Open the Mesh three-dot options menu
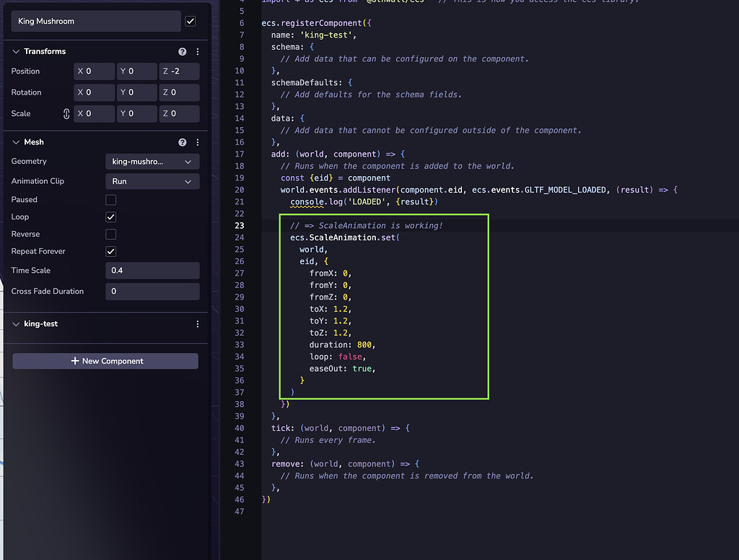The image size is (739, 560). coord(197,142)
